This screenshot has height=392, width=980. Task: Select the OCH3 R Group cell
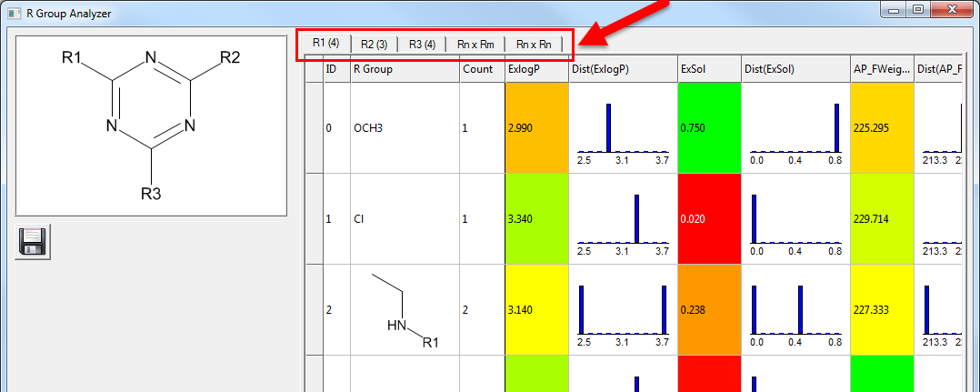tap(405, 128)
